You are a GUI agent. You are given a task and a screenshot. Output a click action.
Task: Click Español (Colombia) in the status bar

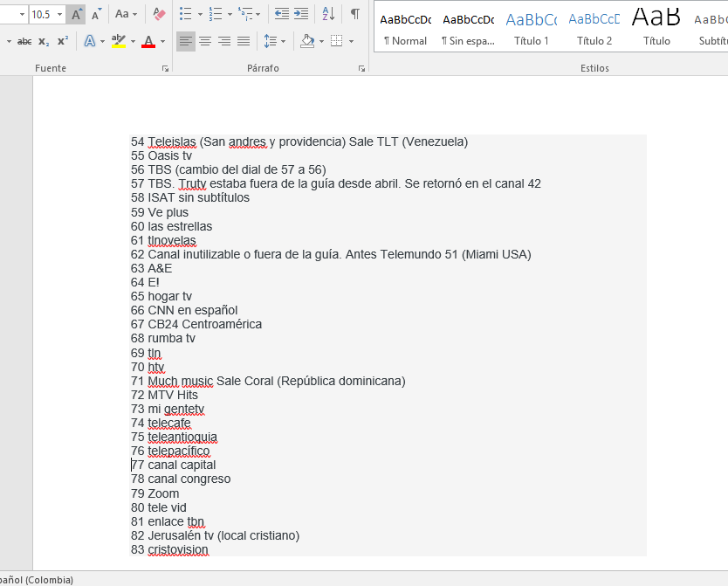click(35, 579)
